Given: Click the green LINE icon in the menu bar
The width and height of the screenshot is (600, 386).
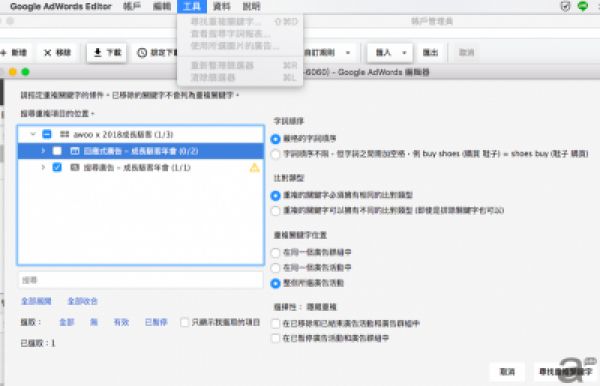Looking at the screenshot, I should (583, 6).
